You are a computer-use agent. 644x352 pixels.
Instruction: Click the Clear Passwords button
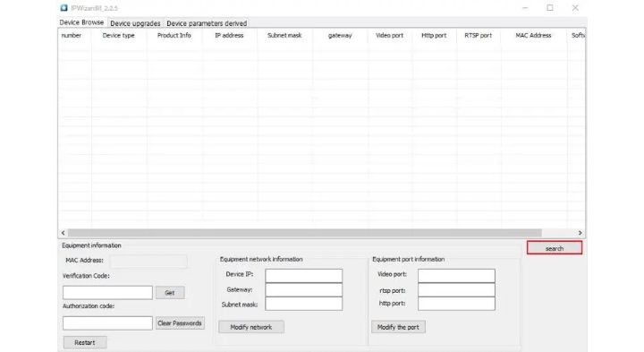tap(180, 323)
